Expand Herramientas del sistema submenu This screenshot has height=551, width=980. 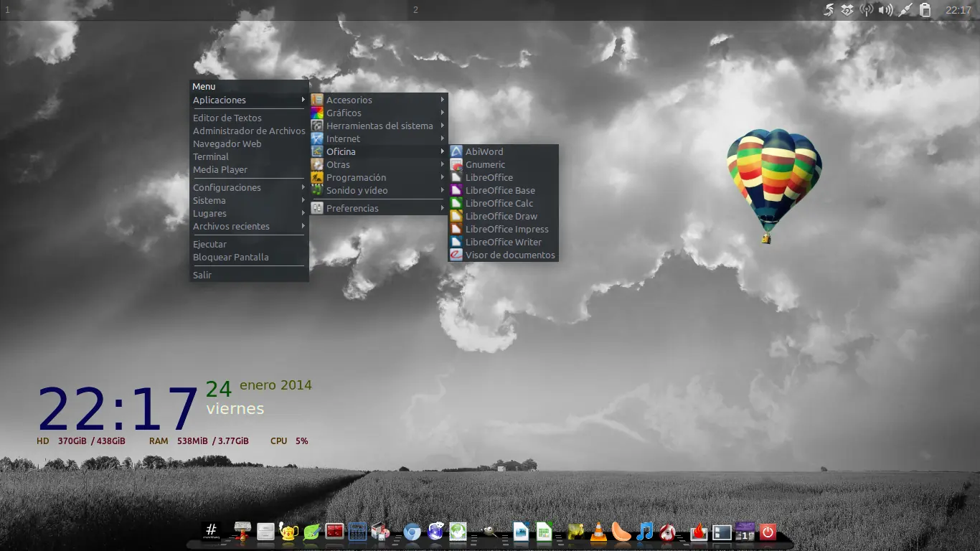(x=379, y=126)
